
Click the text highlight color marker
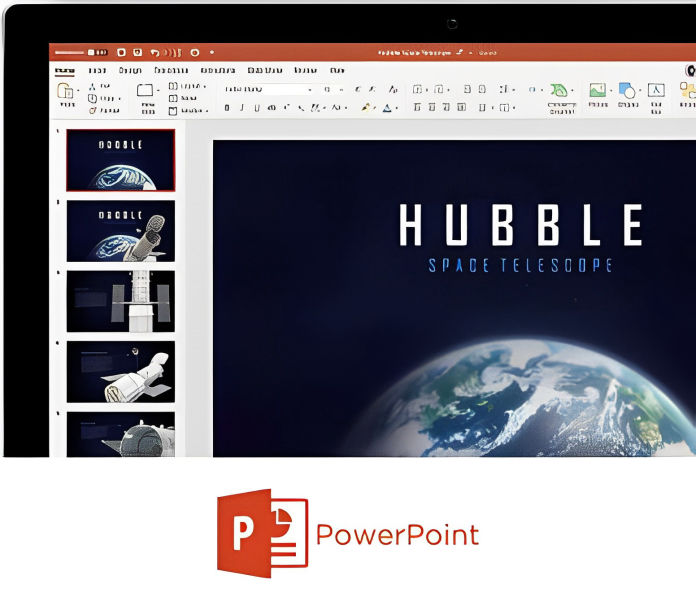pos(366,107)
